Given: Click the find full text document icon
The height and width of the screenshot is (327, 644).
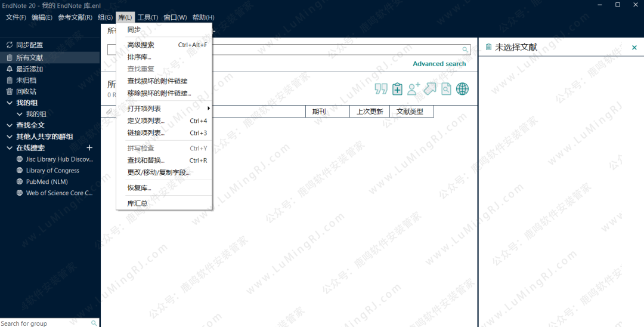Looking at the screenshot, I should click(446, 89).
